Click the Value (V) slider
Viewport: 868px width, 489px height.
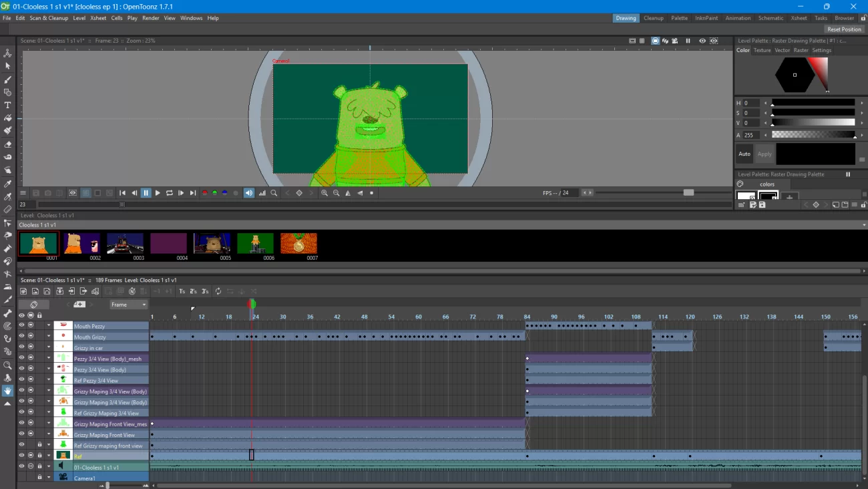[813, 123]
